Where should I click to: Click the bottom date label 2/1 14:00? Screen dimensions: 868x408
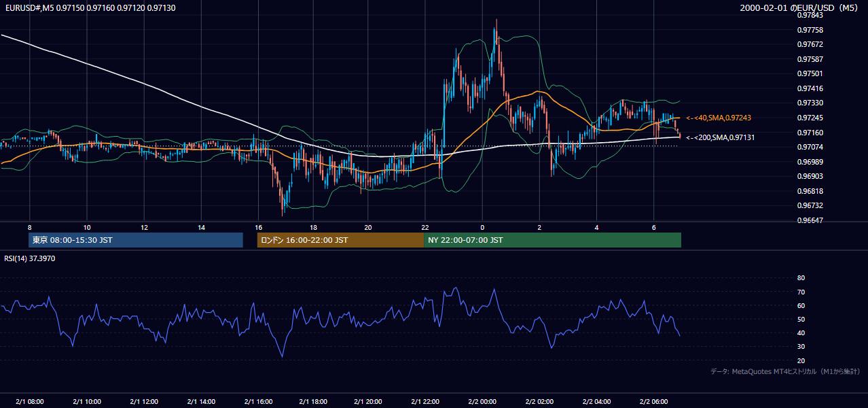tap(201, 402)
